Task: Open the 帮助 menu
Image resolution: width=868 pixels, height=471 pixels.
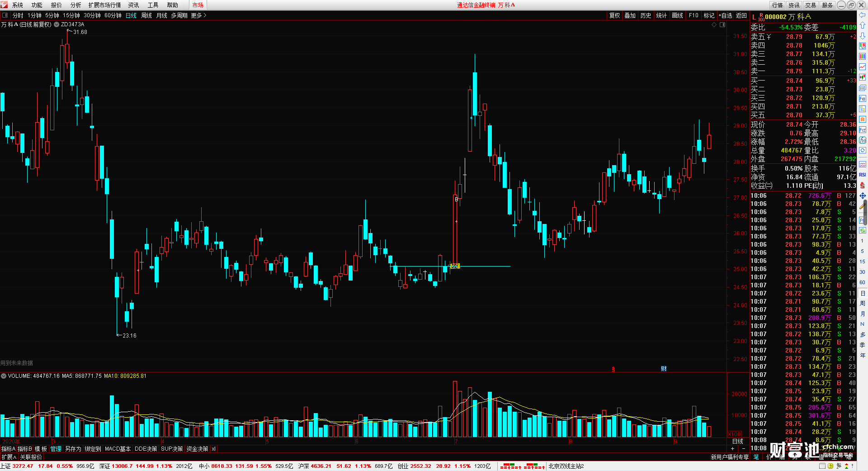Action: click(x=173, y=5)
